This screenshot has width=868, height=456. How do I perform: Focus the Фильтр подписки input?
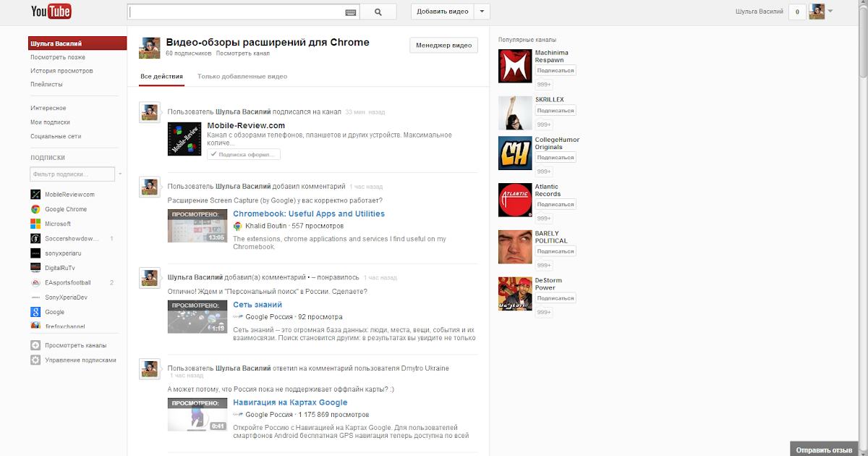click(x=72, y=174)
